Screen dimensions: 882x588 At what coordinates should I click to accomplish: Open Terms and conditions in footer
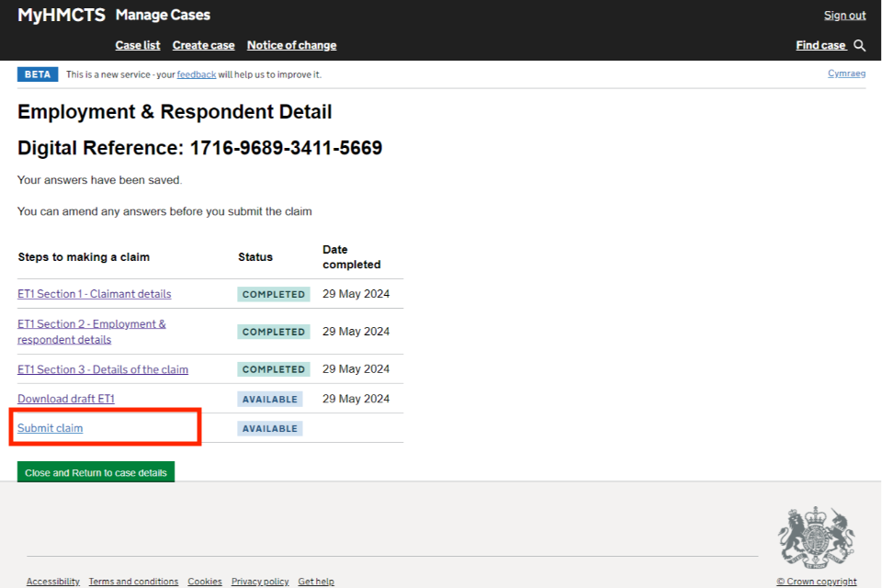133,582
